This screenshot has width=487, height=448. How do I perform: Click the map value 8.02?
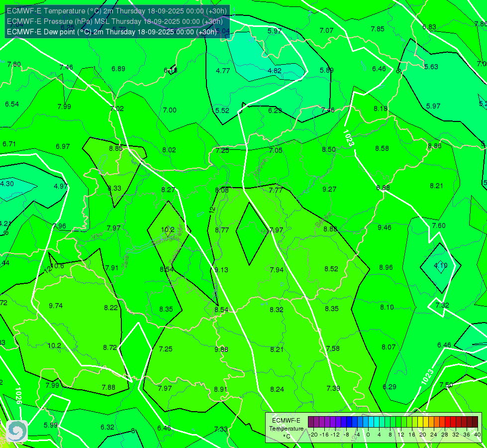pyautogui.click(x=169, y=150)
